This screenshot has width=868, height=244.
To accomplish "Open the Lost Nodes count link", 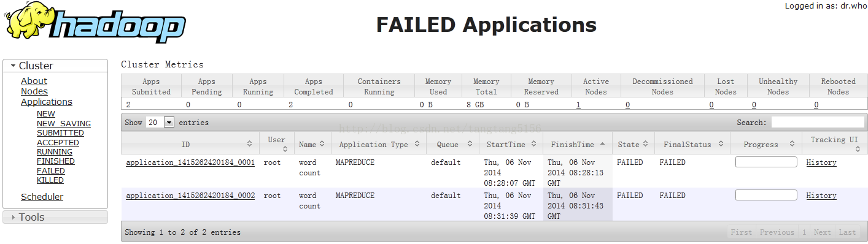I will tap(711, 105).
